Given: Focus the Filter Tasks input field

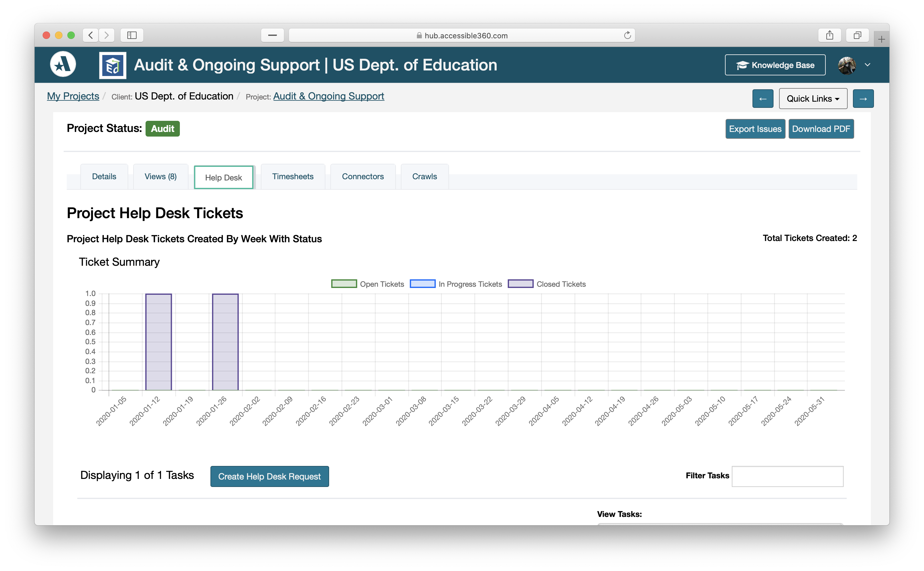Looking at the screenshot, I should point(787,476).
